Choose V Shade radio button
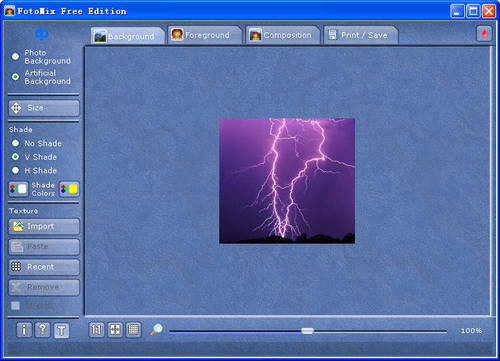Viewport: 500px width, 361px height. (15, 156)
